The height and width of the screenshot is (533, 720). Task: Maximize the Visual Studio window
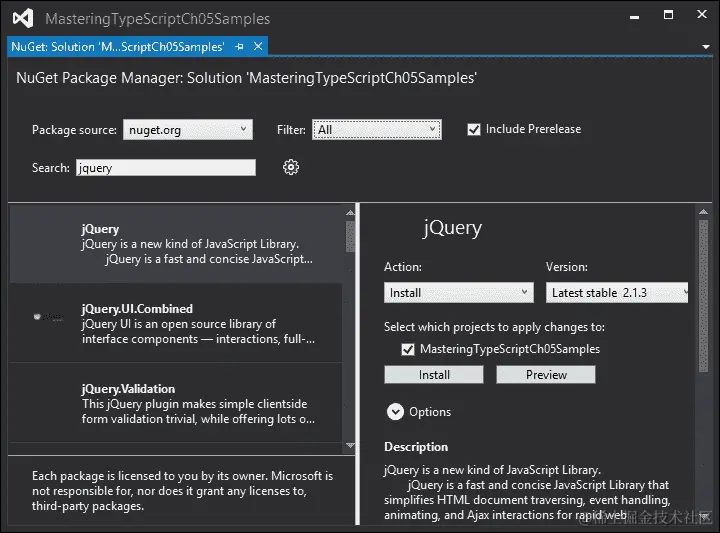tap(669, 15)
